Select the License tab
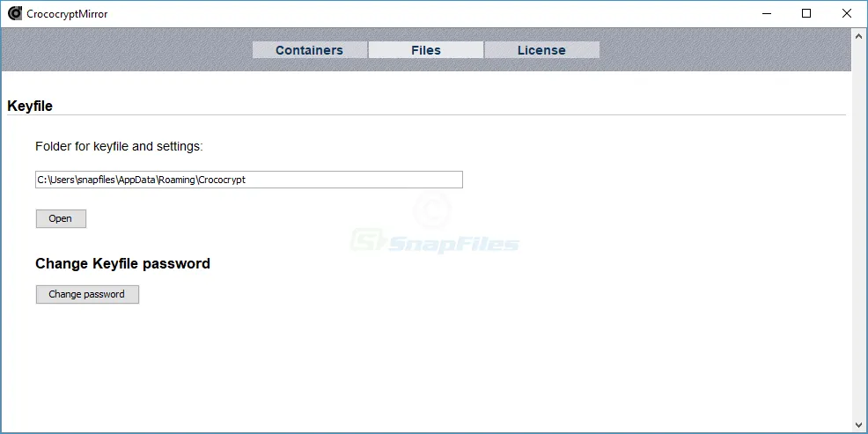Screen dimensions: 868x434 [541, 50]
